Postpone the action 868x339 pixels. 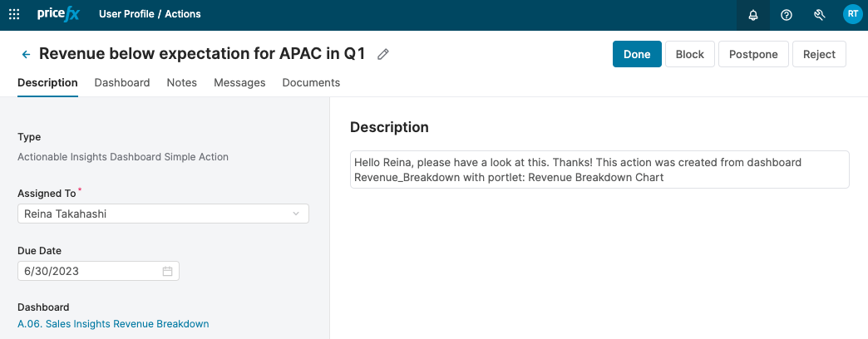(x=753, y=54)
